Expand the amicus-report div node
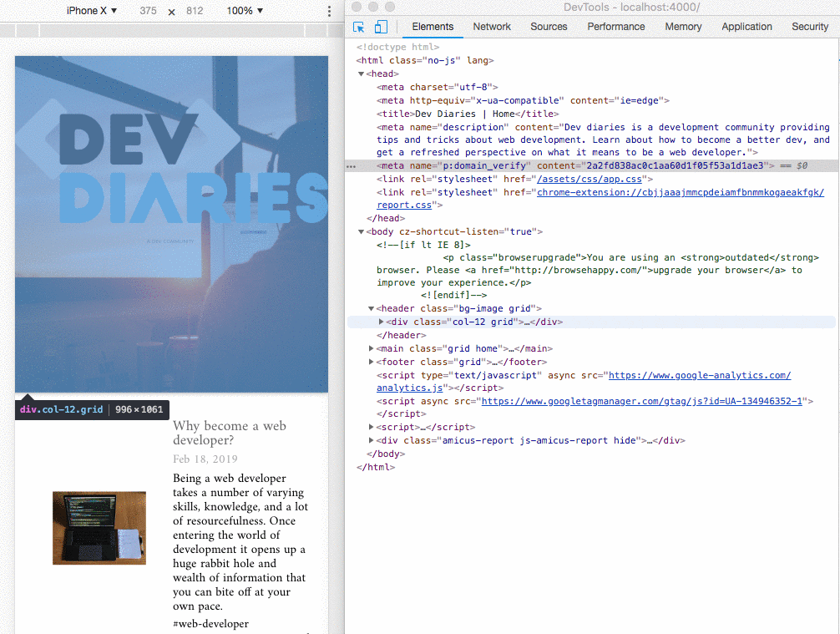Screen dimensions: 840x634 click(x=371, y=440)
